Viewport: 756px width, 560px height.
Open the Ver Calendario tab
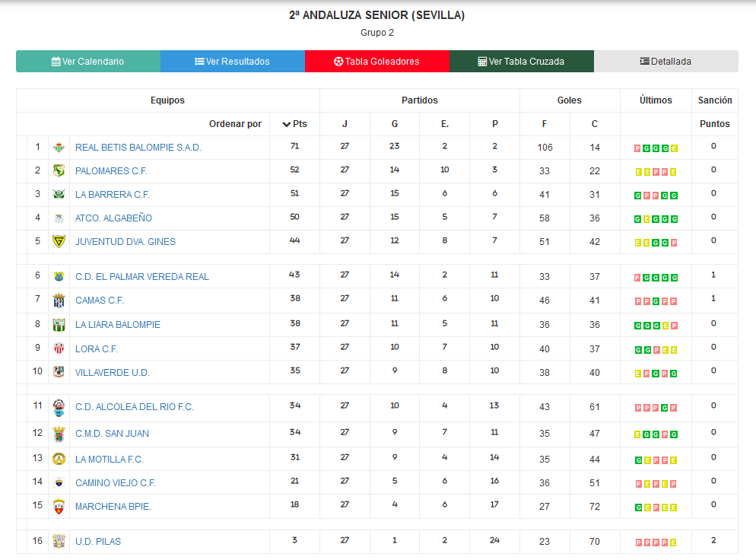tap(88, 62)
